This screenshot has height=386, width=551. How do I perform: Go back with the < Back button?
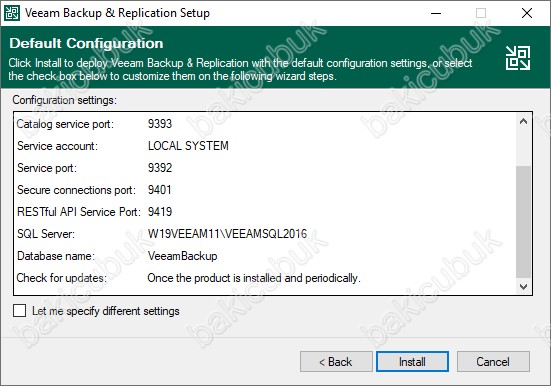click(x=336, y=361)
